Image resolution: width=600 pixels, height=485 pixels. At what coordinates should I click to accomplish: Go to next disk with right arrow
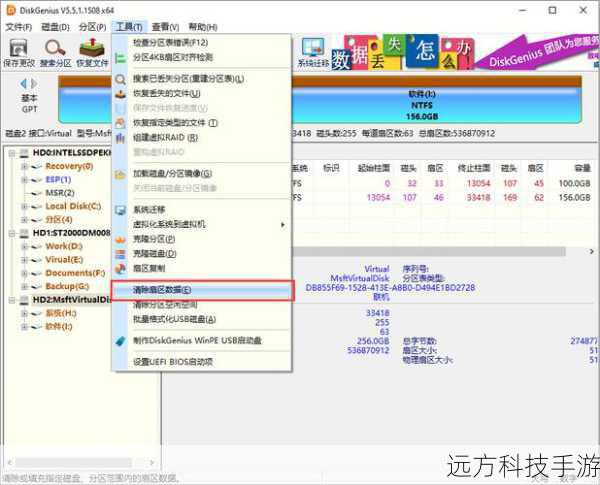click(34, 83)
